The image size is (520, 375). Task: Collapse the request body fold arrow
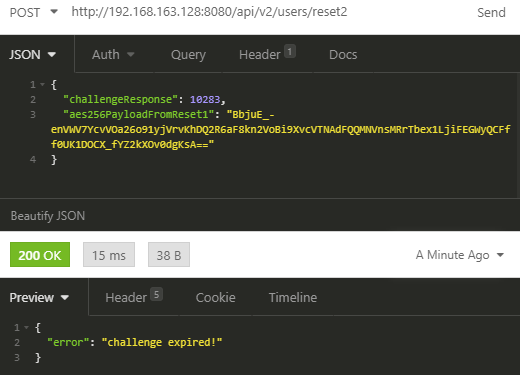pos(42,85)
